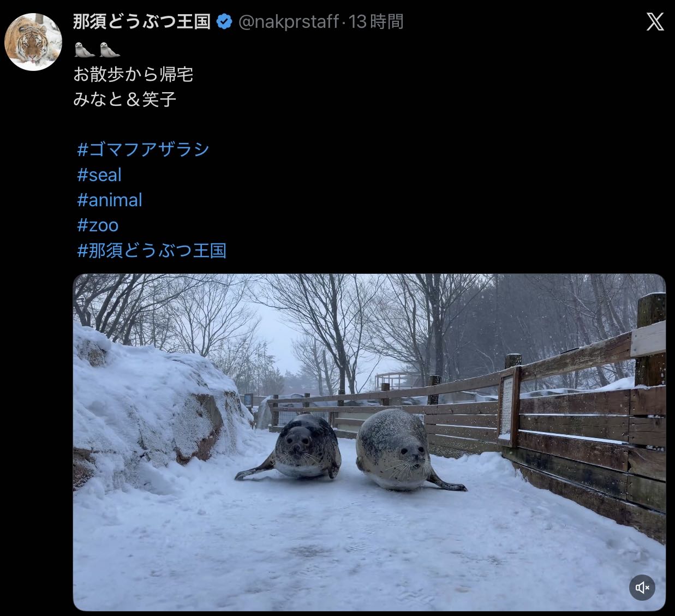Open the @nakprstaff handle link

(288, 22)
